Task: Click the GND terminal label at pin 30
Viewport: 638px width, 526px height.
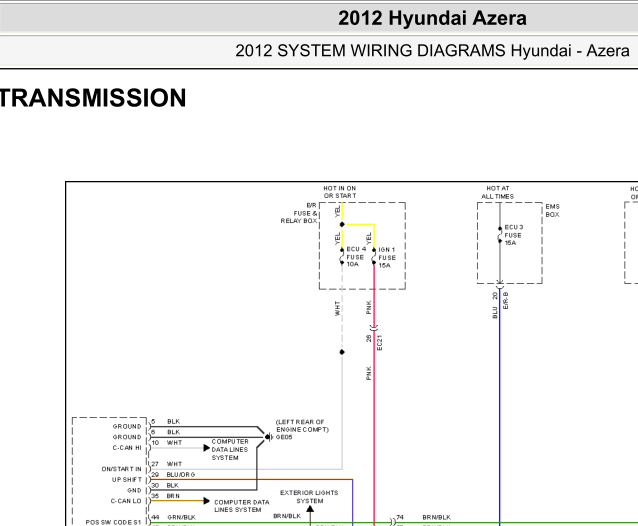Action: [134, 490]
